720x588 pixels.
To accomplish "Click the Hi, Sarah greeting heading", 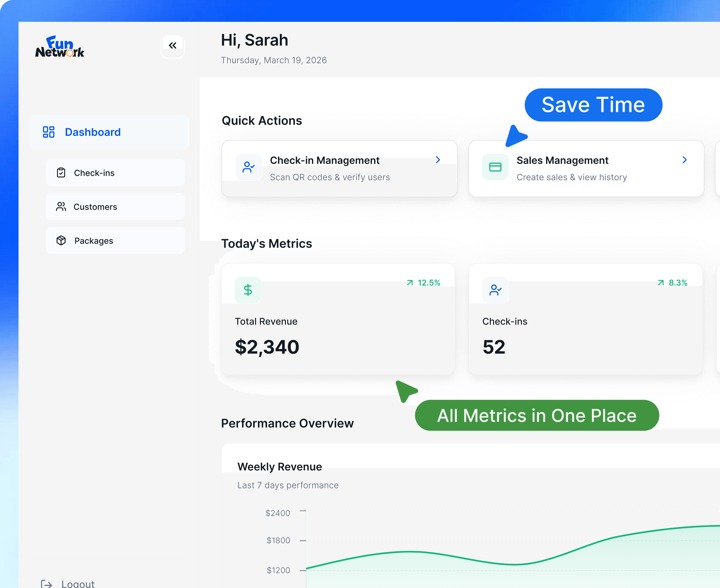I will [255, 40].
